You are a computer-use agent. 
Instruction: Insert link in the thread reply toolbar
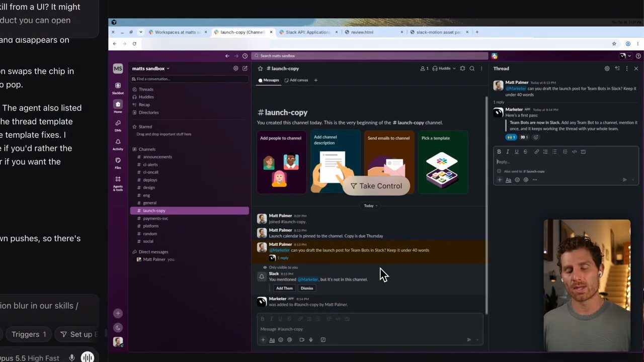pyautogui.click(x=536, y=151)
